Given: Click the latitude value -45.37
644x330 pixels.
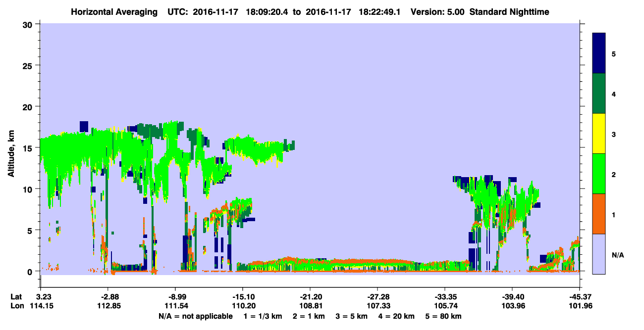Looking at the screenshot, I should 580,297.
